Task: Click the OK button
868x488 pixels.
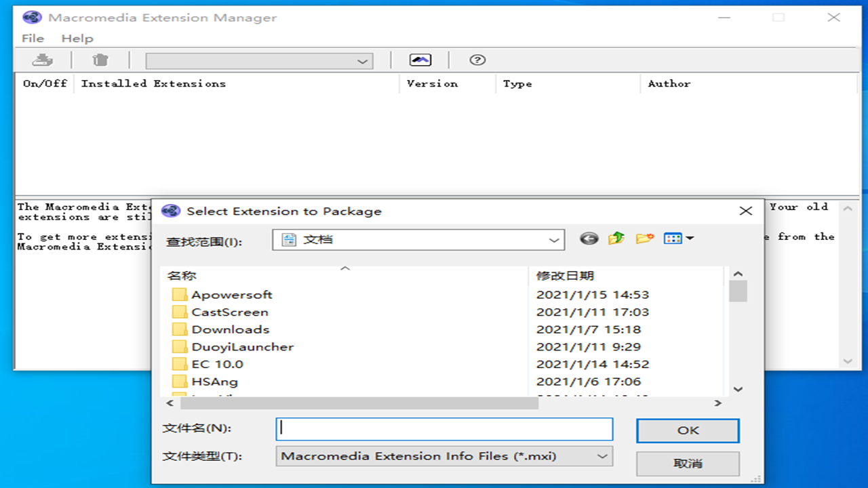Action: coord(688,430)
